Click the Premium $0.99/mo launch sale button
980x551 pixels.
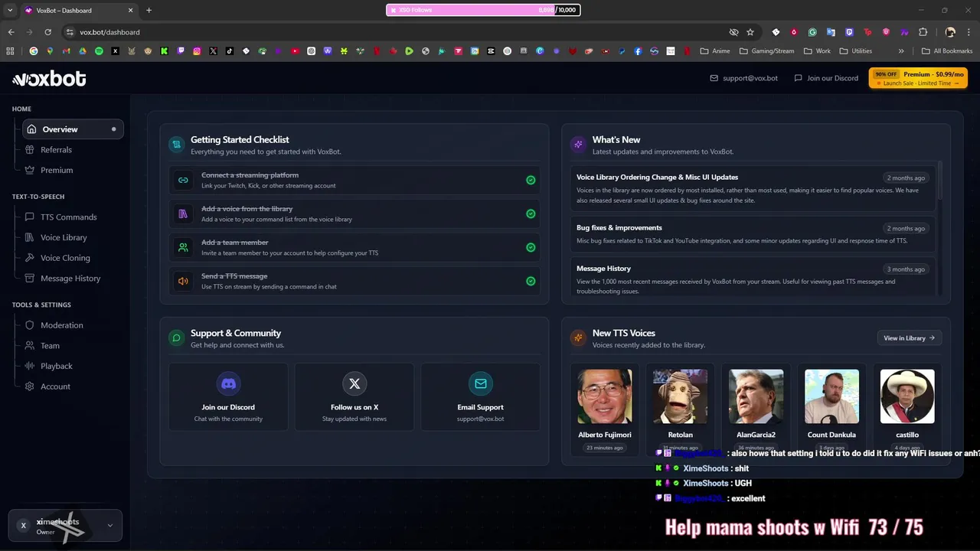[918, 78]
